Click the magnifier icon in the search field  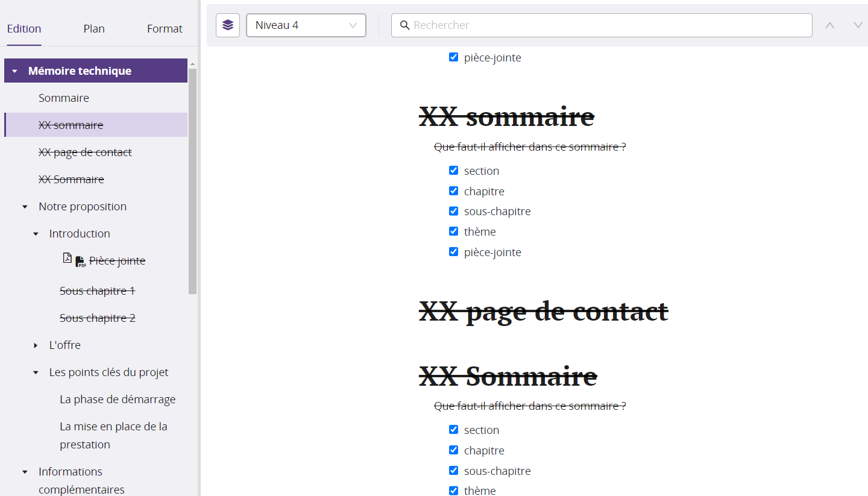click(x=405, y=25)
